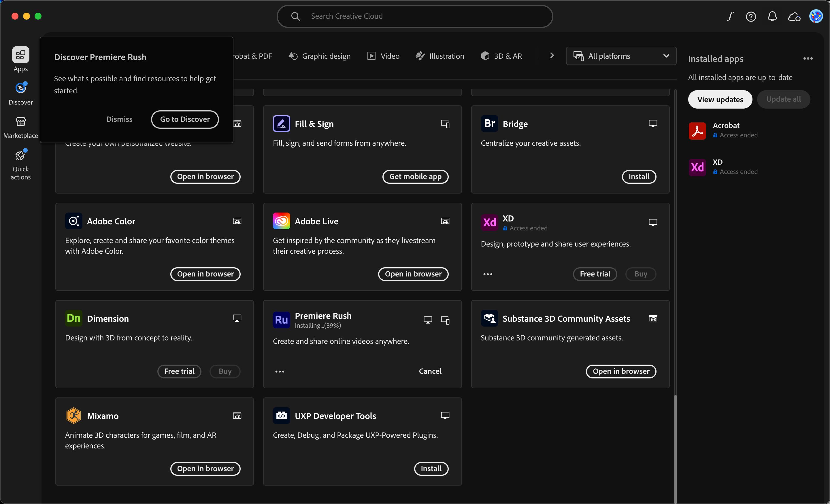Image resolution: width=830 pixels, height=504 pixels.
Task: Click the Substance 3D Community Assets icon
Action: coord(489,318)
